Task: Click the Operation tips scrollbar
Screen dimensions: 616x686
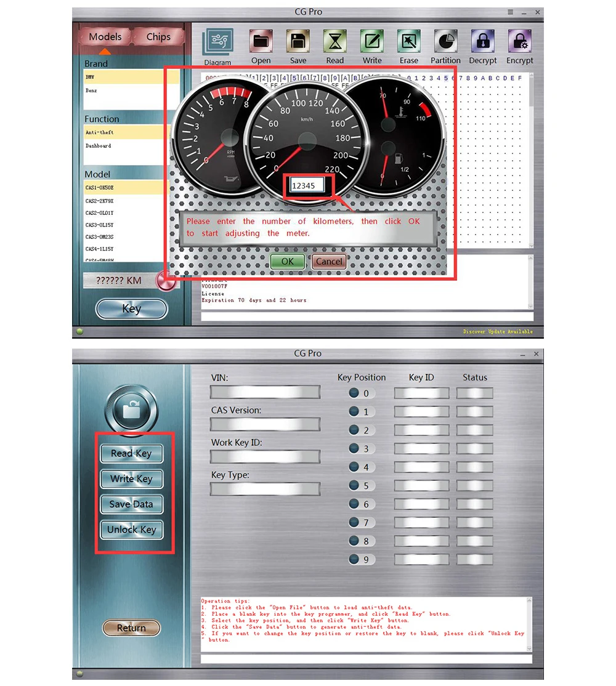Action: (529, 624)
